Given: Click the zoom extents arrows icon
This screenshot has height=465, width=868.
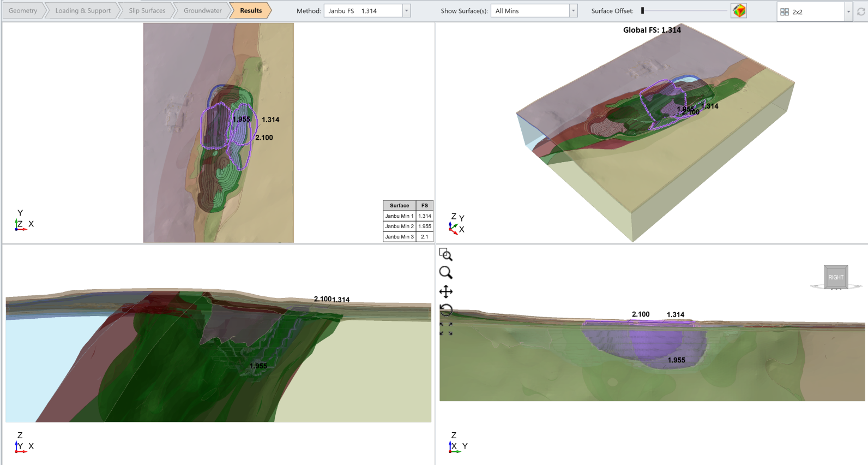Looking at the screenshot, I should (x=446, y=329).
